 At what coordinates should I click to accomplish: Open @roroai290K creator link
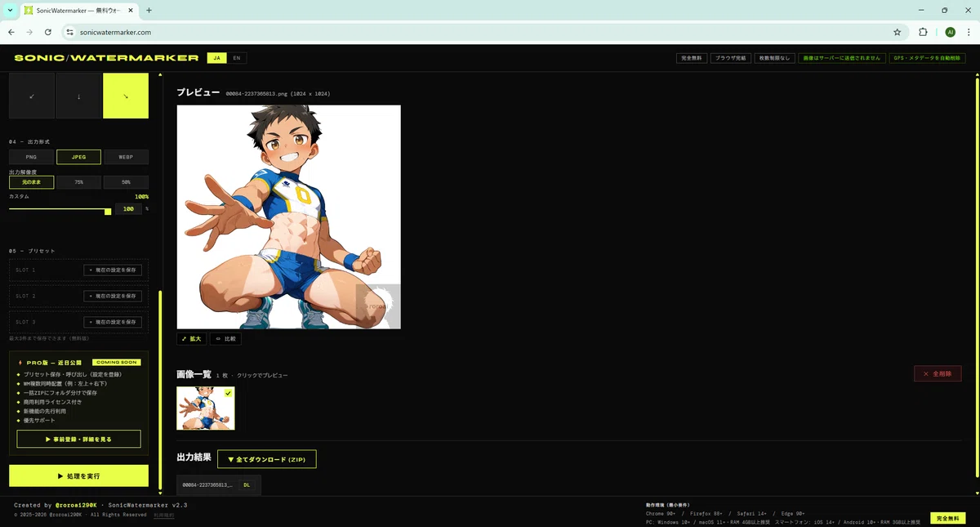click(x=76, y=505)
